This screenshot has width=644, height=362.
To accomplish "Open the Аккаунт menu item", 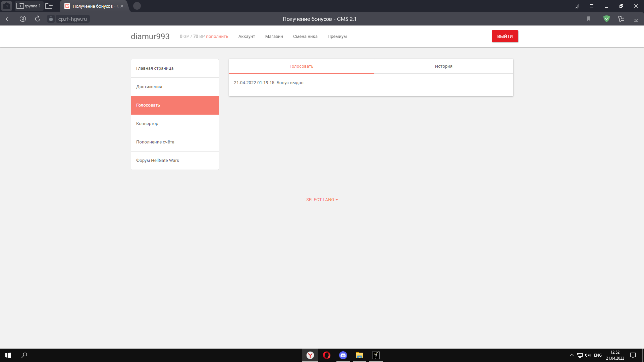I will click(x=247, y=37).
